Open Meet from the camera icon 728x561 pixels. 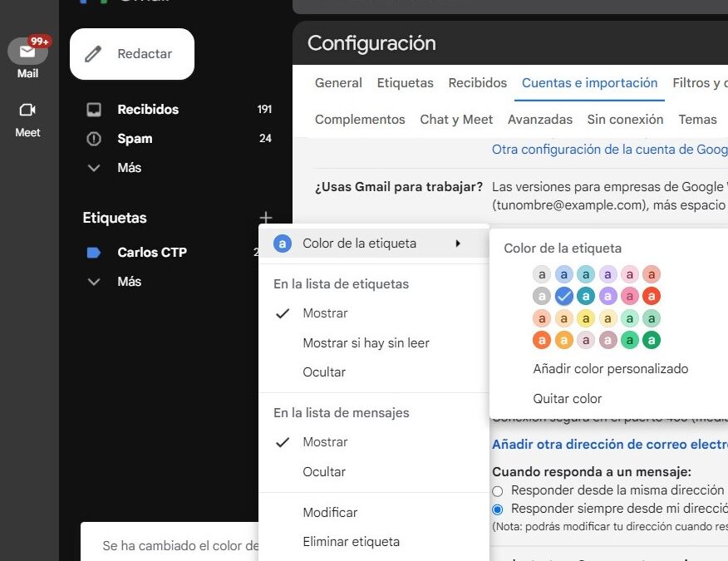coord(27,110)
